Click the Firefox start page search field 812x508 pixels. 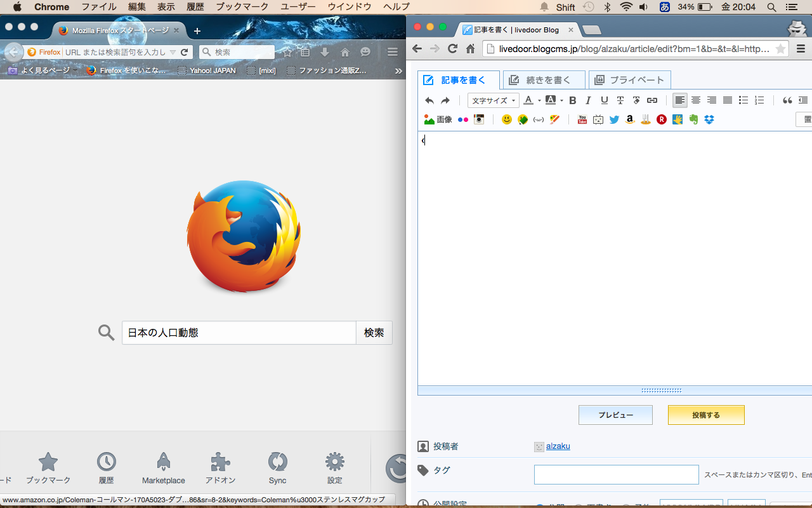coord(239,333)
